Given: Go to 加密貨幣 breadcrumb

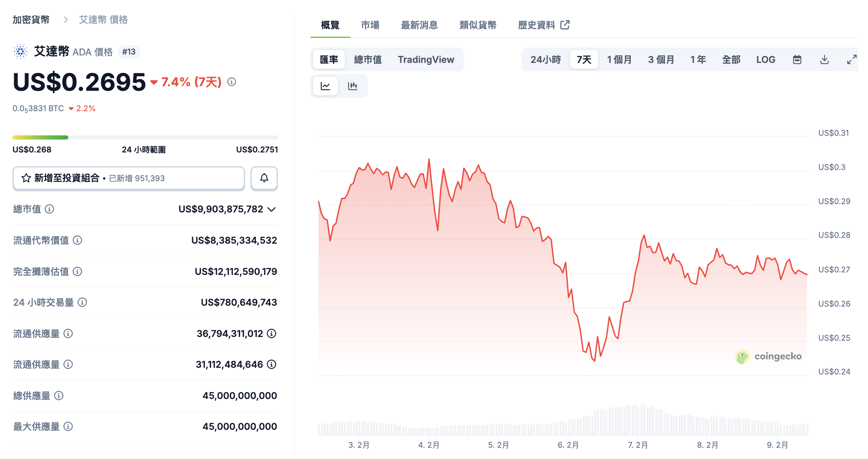Looking at the screenshot, I should coord(31,20).
